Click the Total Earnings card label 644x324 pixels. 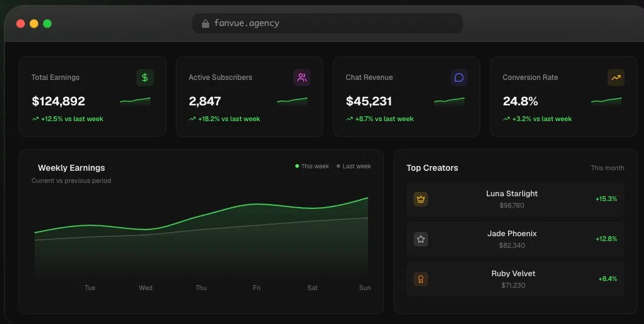tap(55, 77)
